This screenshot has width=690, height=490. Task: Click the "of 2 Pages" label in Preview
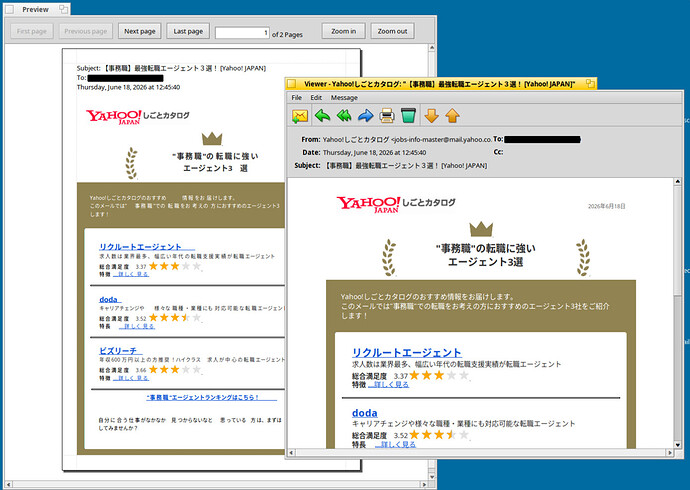287,34
